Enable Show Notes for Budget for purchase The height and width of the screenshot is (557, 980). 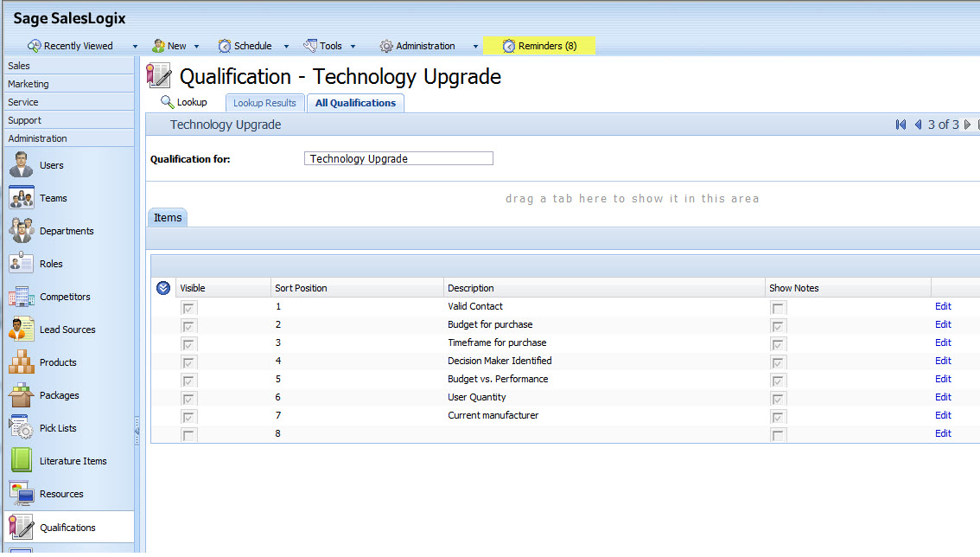tap(777, 325)
